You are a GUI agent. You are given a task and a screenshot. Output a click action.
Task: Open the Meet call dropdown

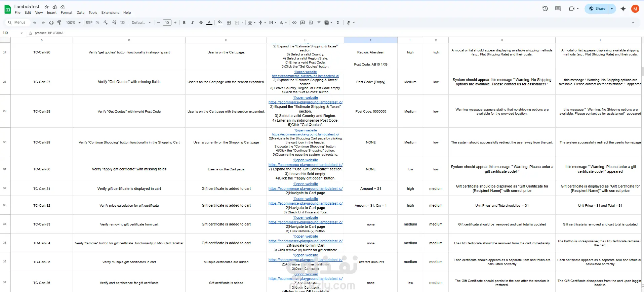[x=578, y=9]
